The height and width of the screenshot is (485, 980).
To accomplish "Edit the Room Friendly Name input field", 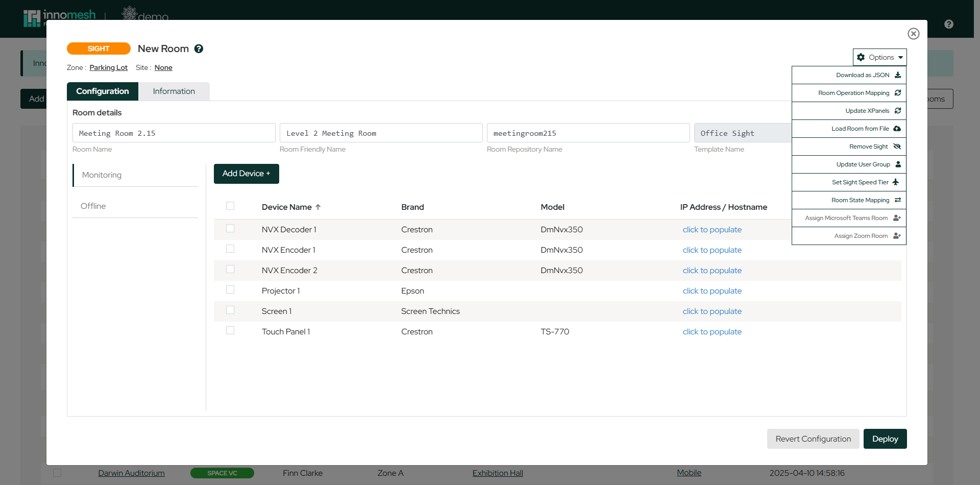I will pyautogui.click(x=381, y=133).
